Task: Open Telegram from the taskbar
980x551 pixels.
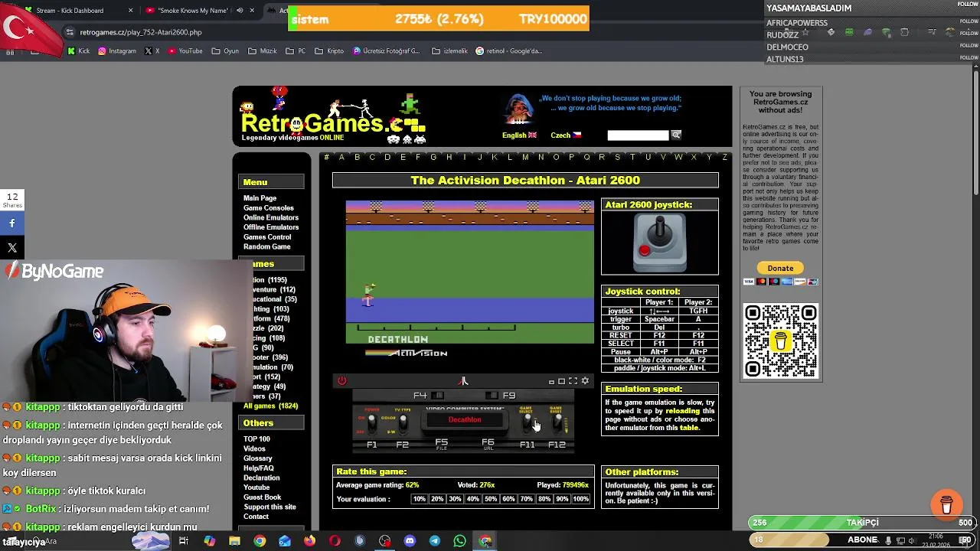Action: (x=435, y=541)
